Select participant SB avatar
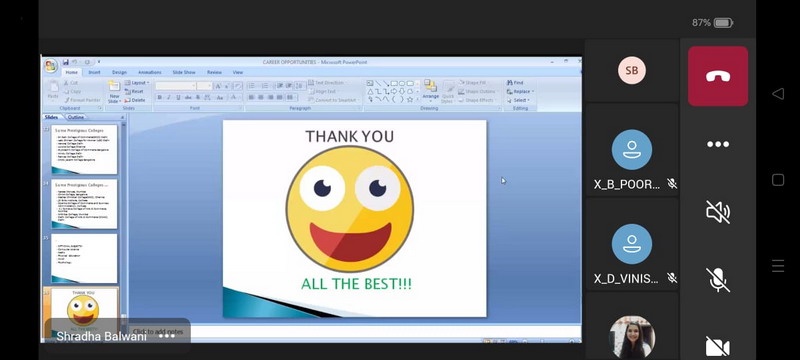The height and width of the screenshot is (360, 800). pos(632,70)
